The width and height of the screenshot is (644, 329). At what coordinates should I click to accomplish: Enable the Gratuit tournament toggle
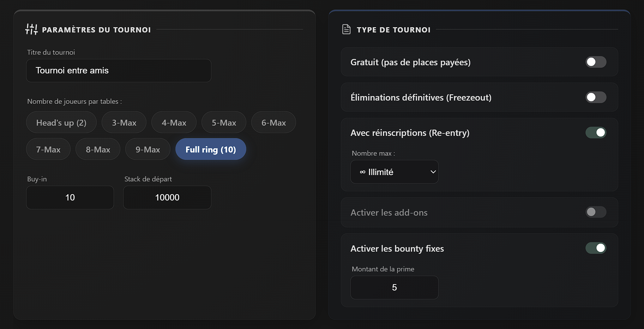[596, 62]
